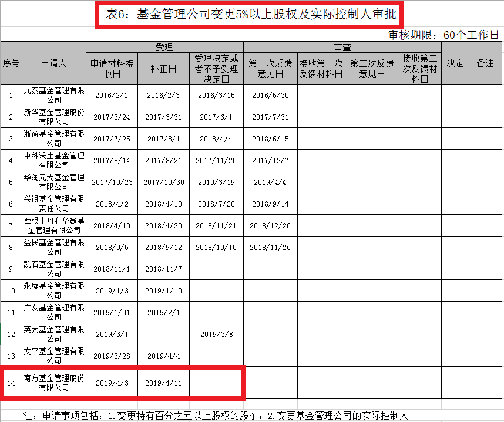Viewport: 504px width, 422px height.
Task: Select the cell 益民基金管理有限公司
Action: coord(54,247)
